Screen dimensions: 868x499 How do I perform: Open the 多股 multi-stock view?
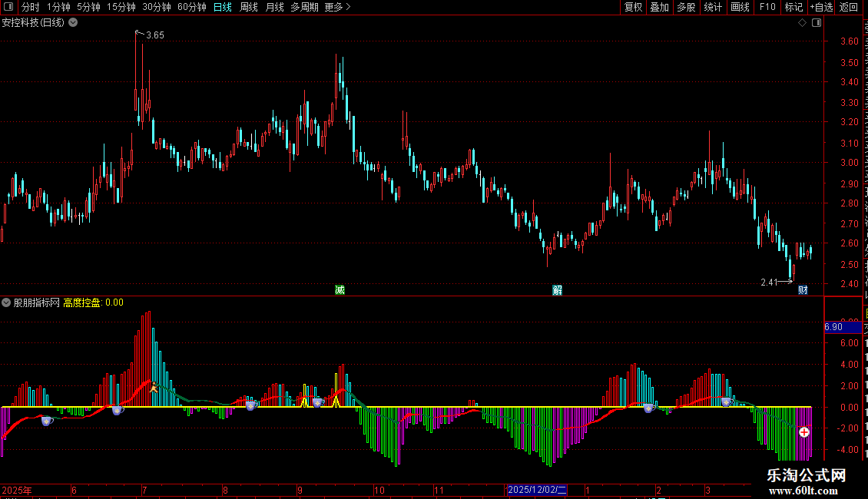(x=686, y=7)
